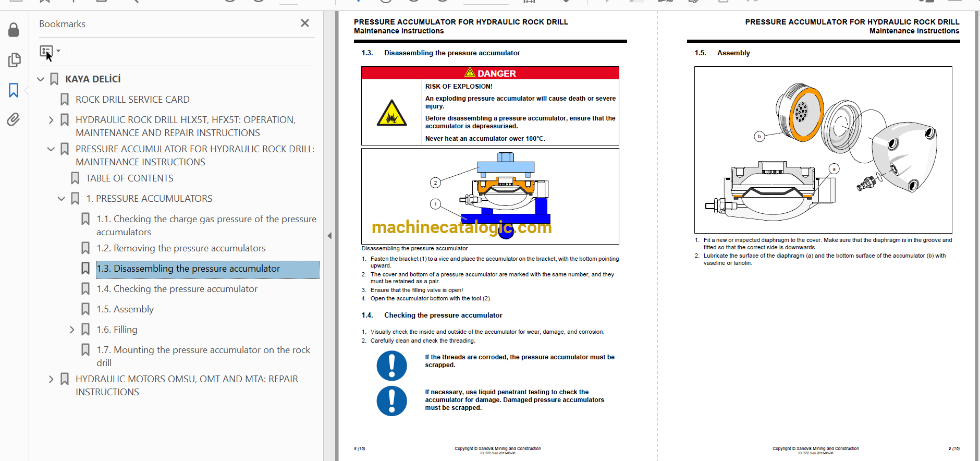980x461 pixels.
Task: Click bookmark icon beside 1.5. Assembly
Action: [85, 309]
